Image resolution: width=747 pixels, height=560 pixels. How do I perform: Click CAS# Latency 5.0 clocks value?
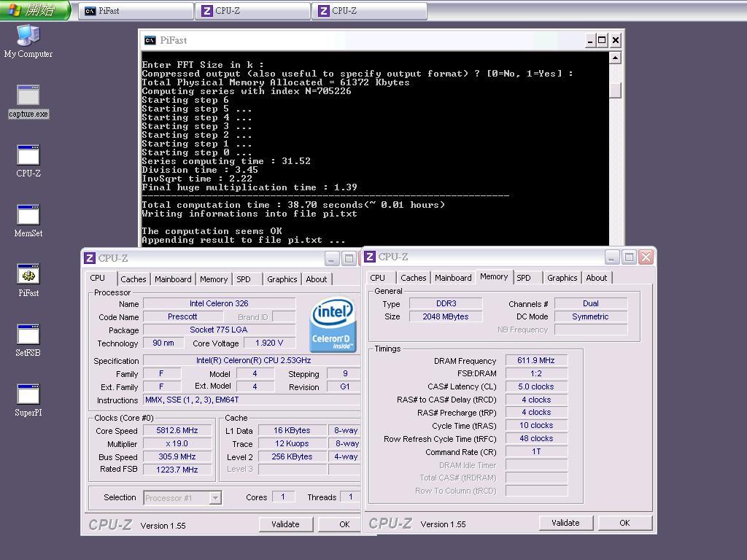536,386
